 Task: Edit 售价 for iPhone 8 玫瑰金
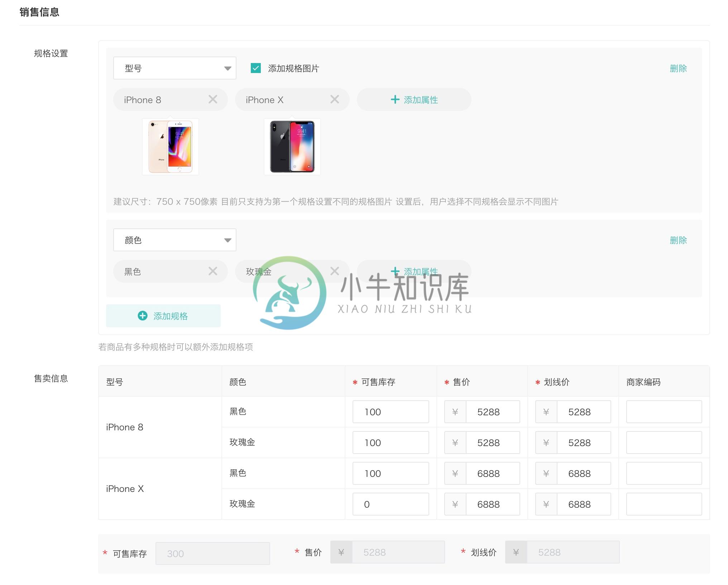[493, 443]
